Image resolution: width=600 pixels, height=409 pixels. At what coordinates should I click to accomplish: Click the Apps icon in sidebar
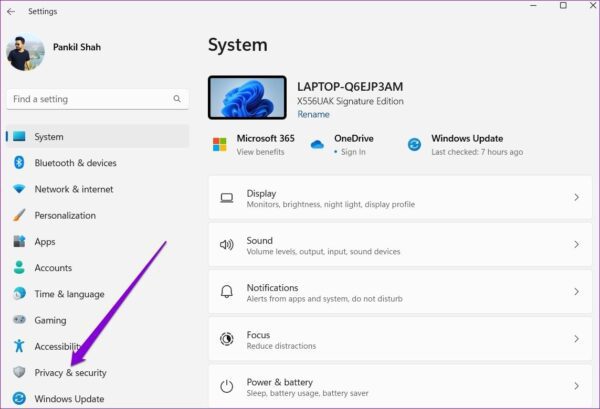(x=19, y=241)
